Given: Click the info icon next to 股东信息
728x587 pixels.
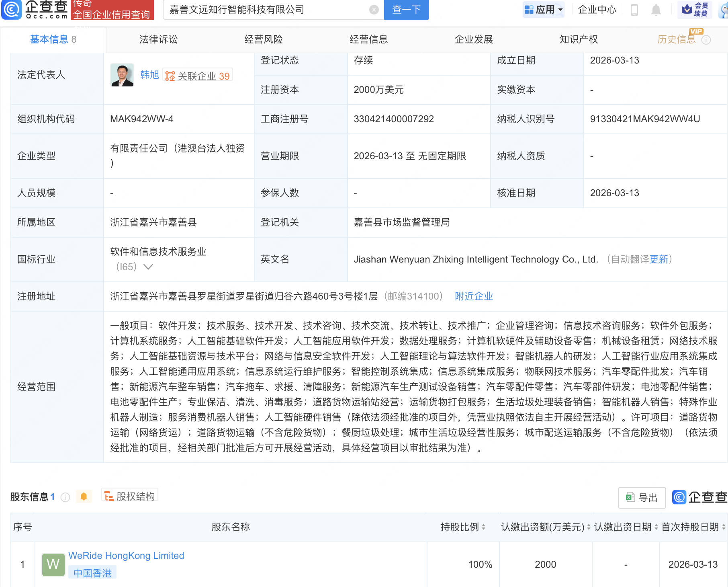Looking at the screenshot, I should [x=65, y=497].
